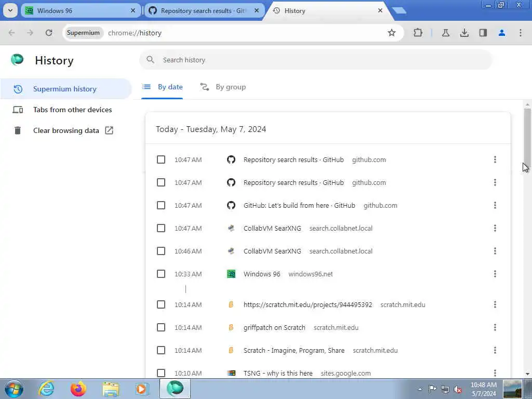Viewport: 532px width, 399px height.
Task: Open Windows Media Player from taskbar
Action: pyautogui.click(x=142, y=389)
